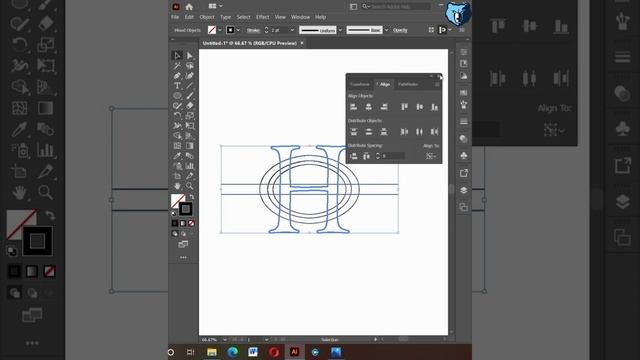The image size is (640, 360).
Task: Click the Horizontal Align Center icon
Action: point(369,107)
